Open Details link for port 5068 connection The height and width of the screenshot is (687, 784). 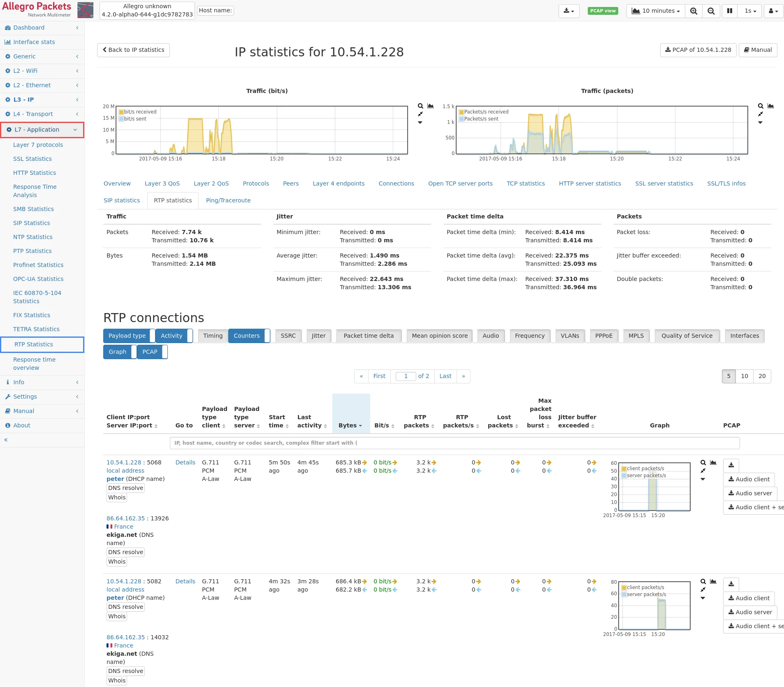click(185, 462)
